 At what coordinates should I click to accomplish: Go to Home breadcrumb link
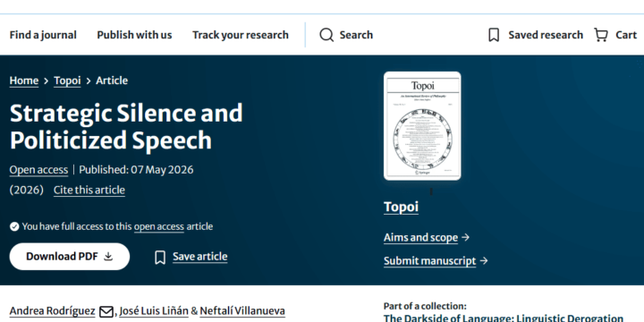pos(24,80)
